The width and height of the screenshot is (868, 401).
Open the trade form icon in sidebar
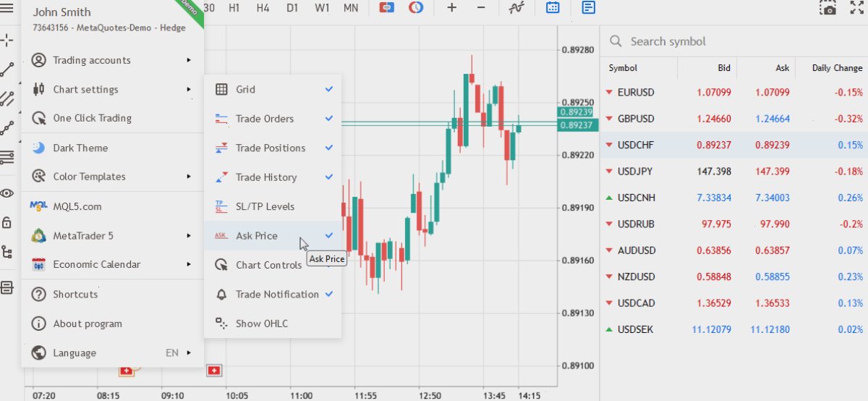coord(7,288)
